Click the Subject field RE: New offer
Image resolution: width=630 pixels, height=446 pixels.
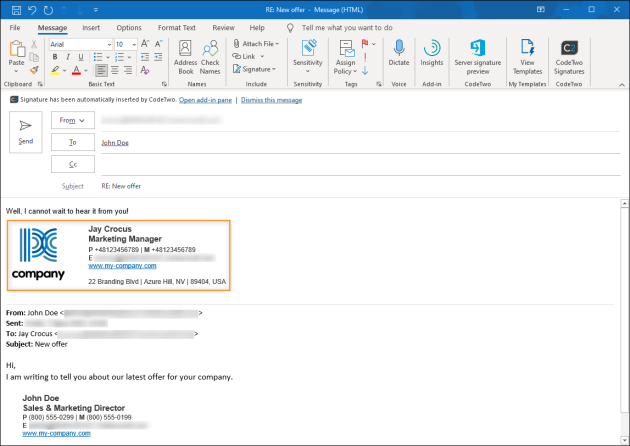click(361, 186)
